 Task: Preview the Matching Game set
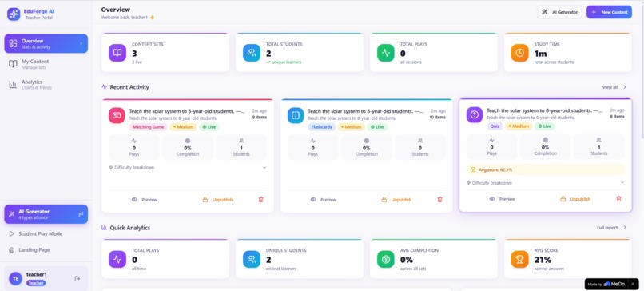click(145, 200)
